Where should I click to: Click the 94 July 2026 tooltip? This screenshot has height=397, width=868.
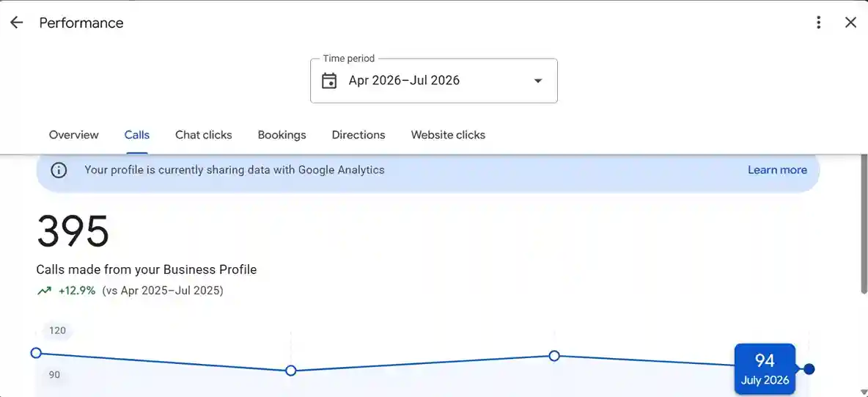click(765, 369)
